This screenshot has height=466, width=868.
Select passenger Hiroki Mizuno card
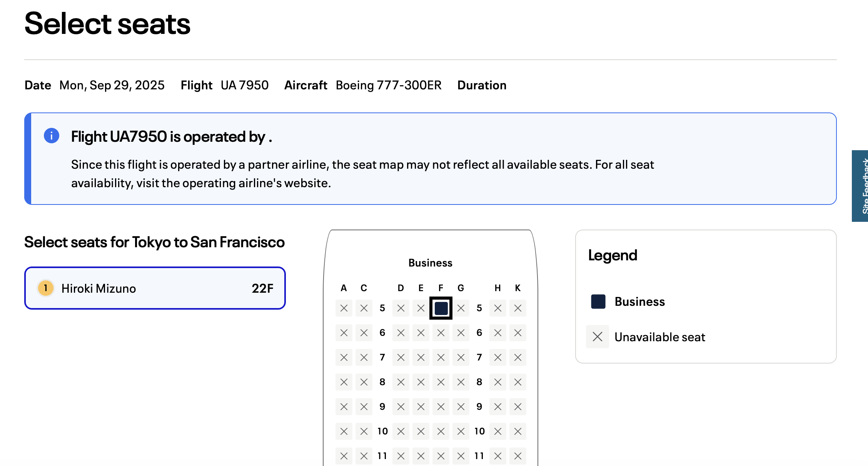(155, 288)
